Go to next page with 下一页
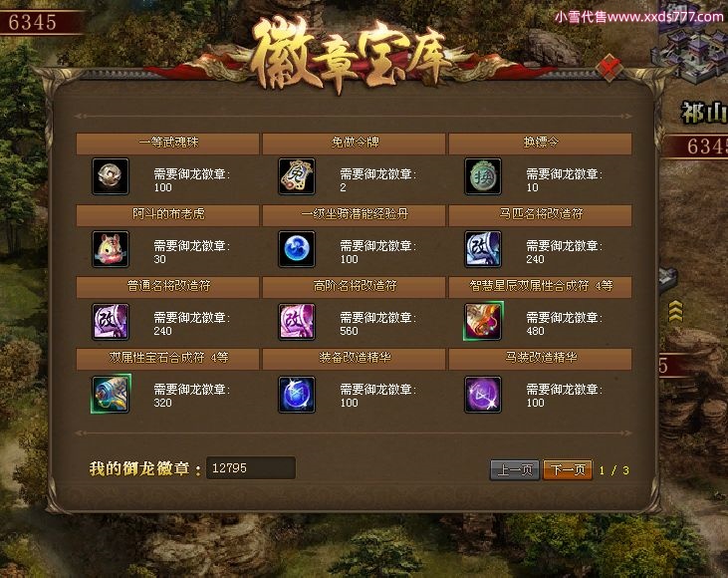 tap(568, 469)
